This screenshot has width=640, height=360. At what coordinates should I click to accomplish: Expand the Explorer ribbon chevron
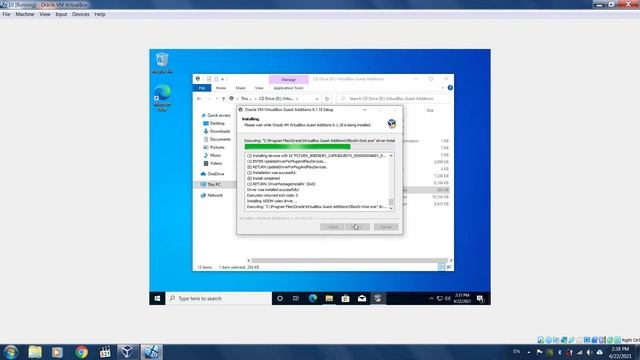pyautogui.click(x=443, y=88)
